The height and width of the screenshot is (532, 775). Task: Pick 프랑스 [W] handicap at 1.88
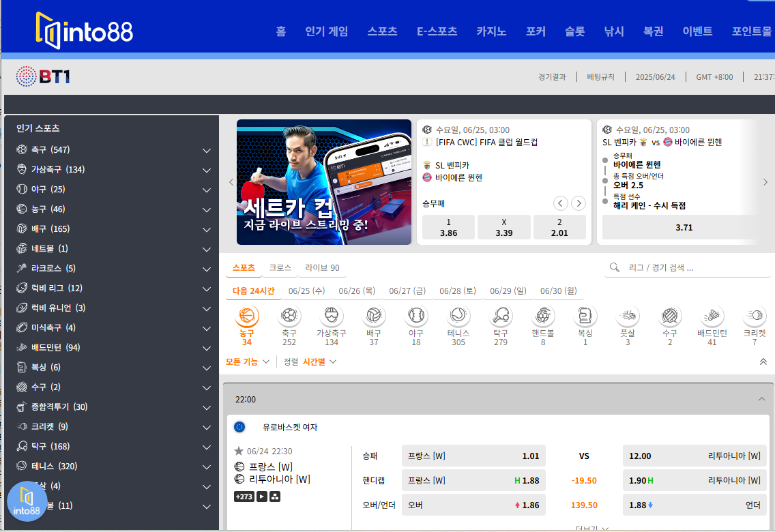[x=473, y=480]
